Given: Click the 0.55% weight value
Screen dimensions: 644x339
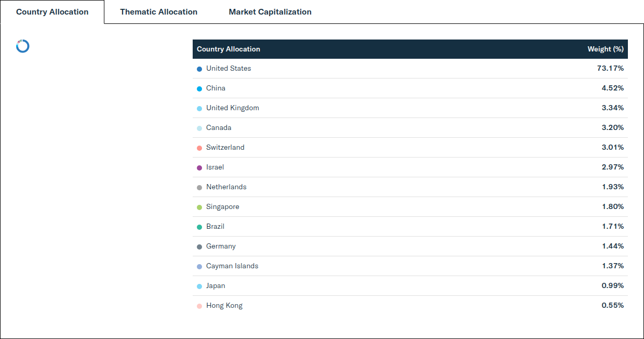Looking at the screenshot, I should (613, 305).
